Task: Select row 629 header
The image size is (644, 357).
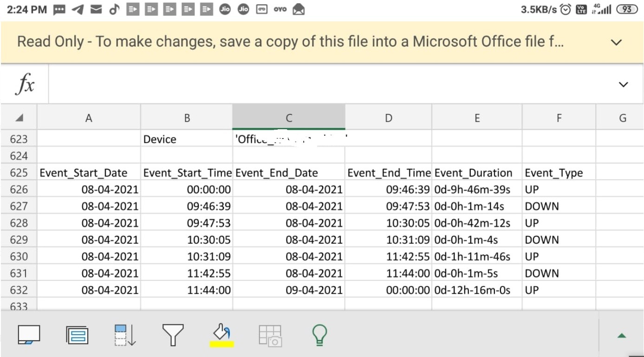Action: [19, 239]
